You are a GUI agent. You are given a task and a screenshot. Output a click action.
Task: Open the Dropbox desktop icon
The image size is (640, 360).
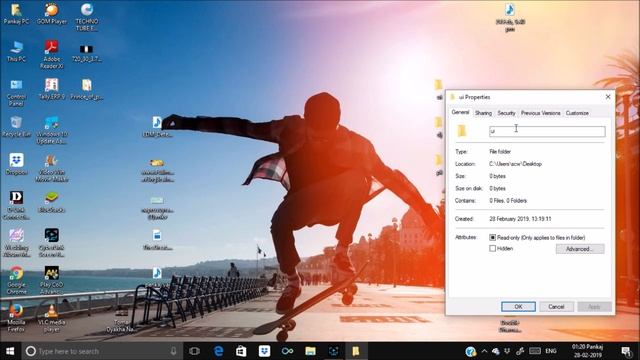coord(16,164)
